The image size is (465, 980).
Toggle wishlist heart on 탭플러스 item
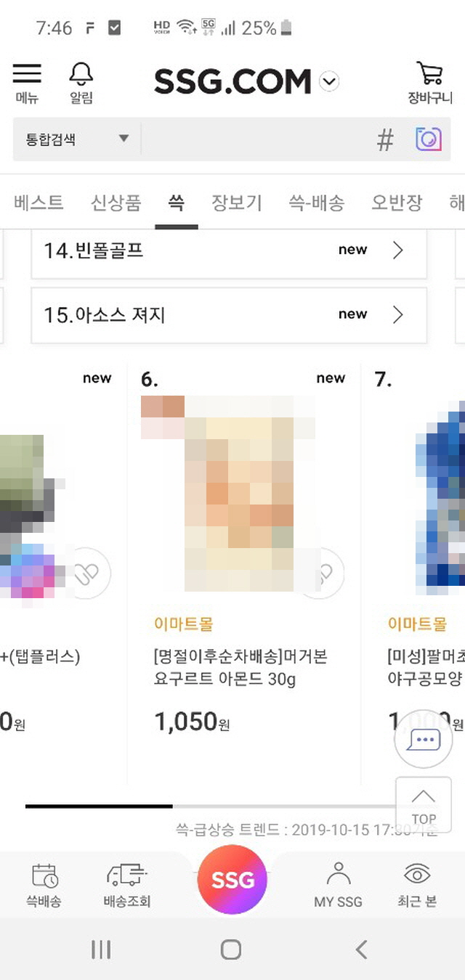[89, 573]
